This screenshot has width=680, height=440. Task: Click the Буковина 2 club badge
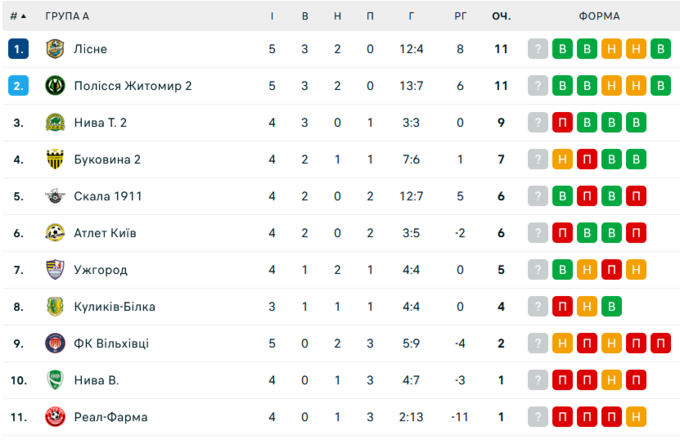(55, 160)
